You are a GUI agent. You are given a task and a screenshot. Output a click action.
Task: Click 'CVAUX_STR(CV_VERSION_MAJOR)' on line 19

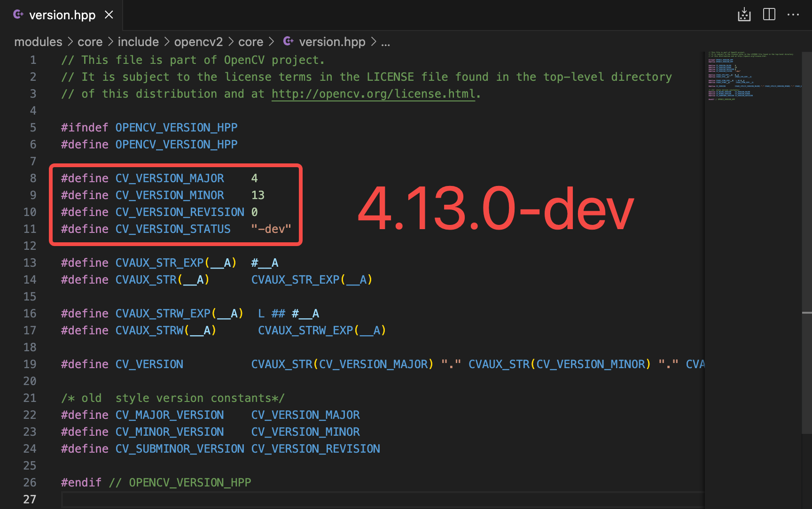click(x=343, y=364)
